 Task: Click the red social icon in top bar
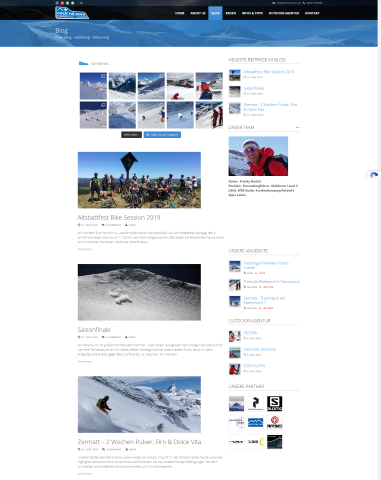(62, 3)
